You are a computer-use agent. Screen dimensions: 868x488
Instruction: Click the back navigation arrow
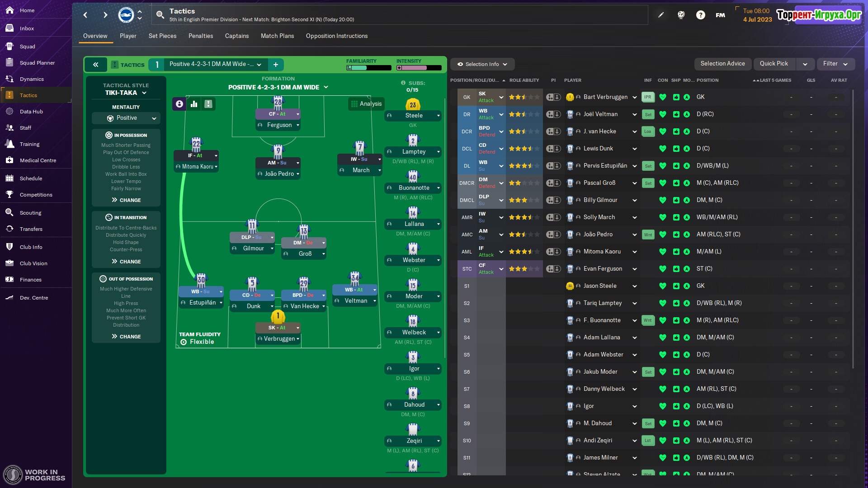(85, 15)
